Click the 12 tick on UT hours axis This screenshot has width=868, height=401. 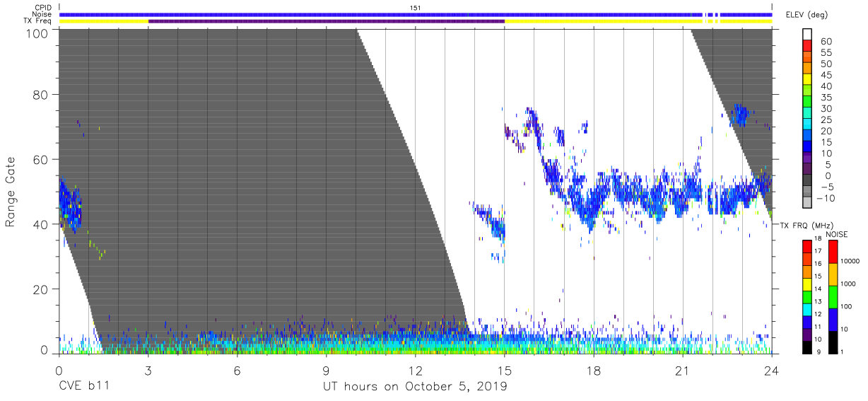pos(416,369)
